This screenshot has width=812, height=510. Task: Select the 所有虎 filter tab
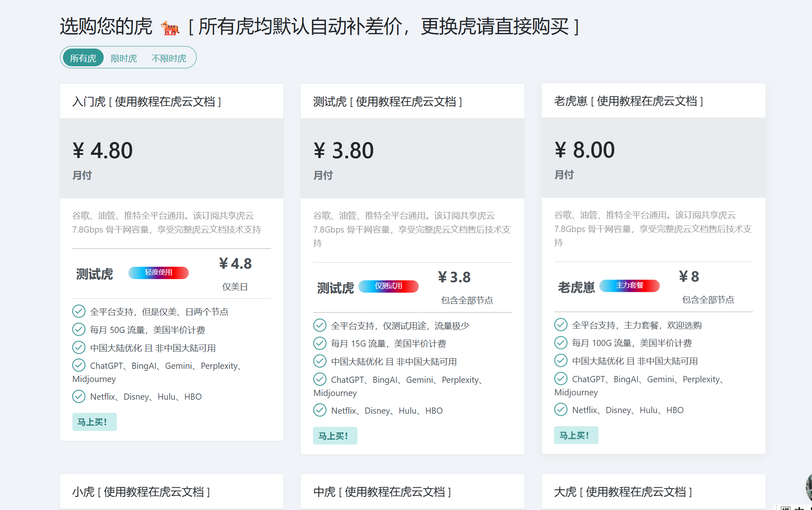tap(83, 58)
